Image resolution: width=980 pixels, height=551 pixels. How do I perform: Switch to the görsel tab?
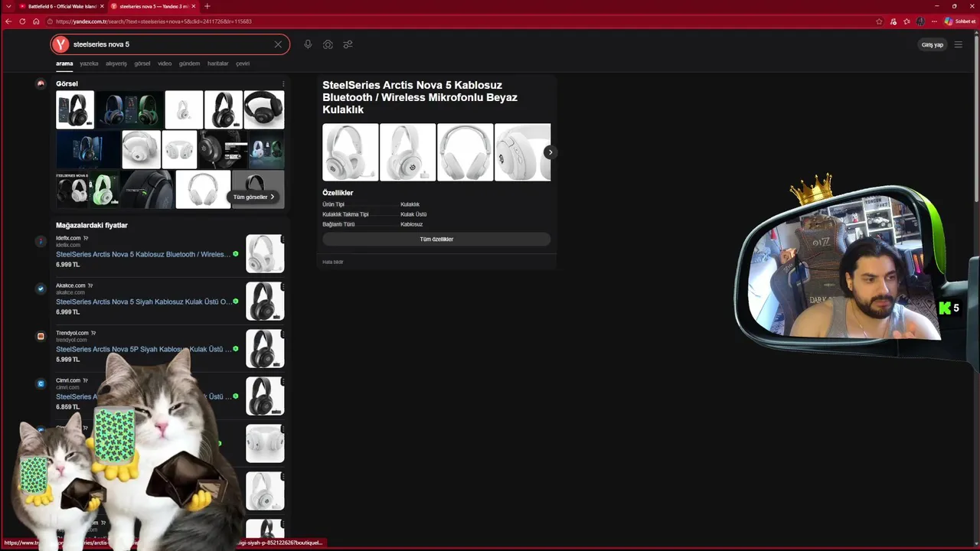[142, 64]
